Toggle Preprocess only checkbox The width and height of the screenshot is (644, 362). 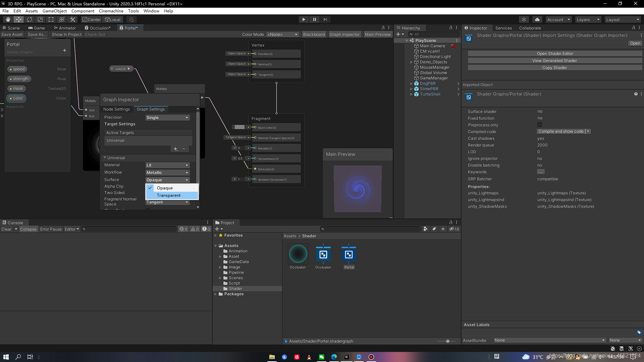(539, 125)
